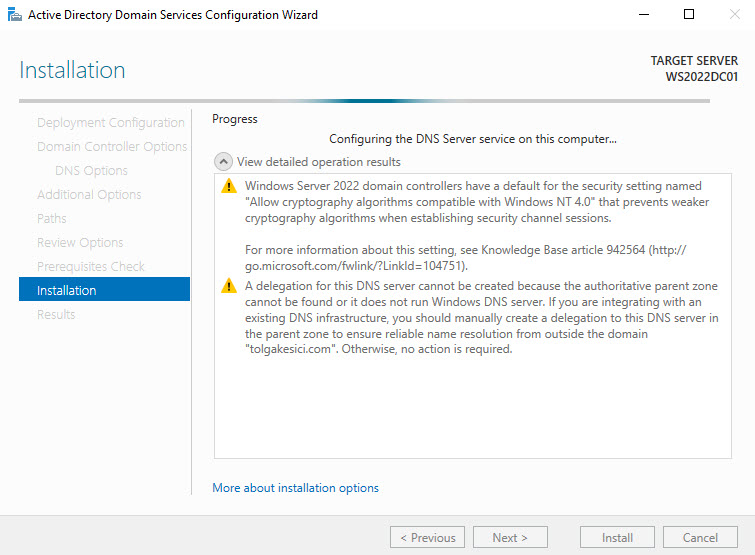Click the progress bar under Installation heading
The height and width of the screenshot is (555, 755).
[364, 101]
